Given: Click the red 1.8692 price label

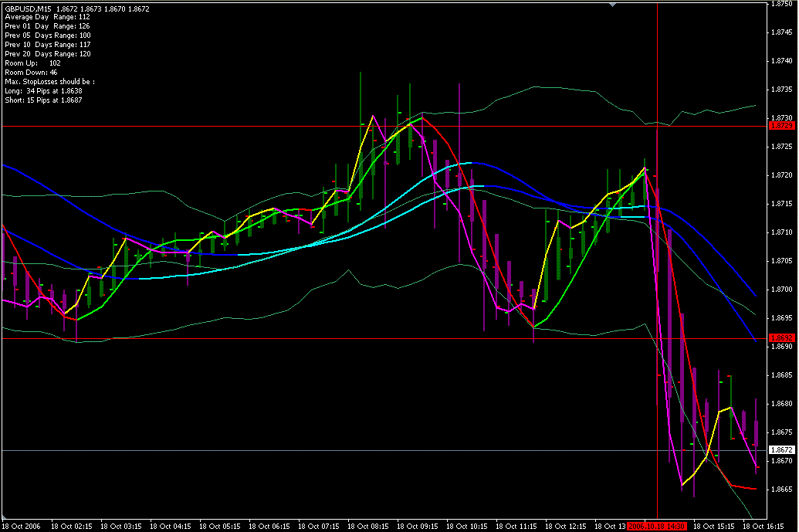Looking at the screenshot, I should tap(782, 338).
